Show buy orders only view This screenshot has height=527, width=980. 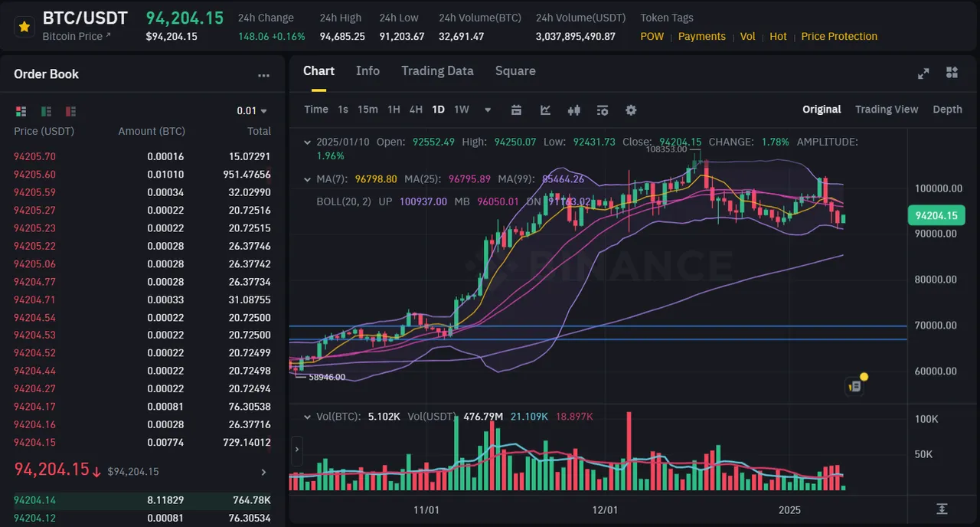click(46, 111)
